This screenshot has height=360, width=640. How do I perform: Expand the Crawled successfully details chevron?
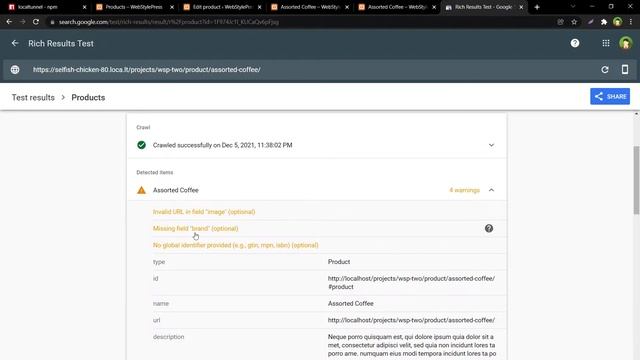[491, 145]
